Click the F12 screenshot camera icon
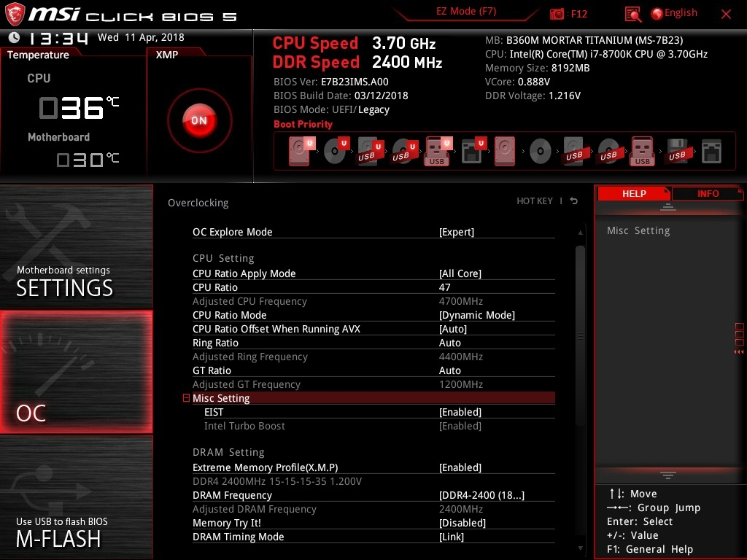 [x=557, y=14]
